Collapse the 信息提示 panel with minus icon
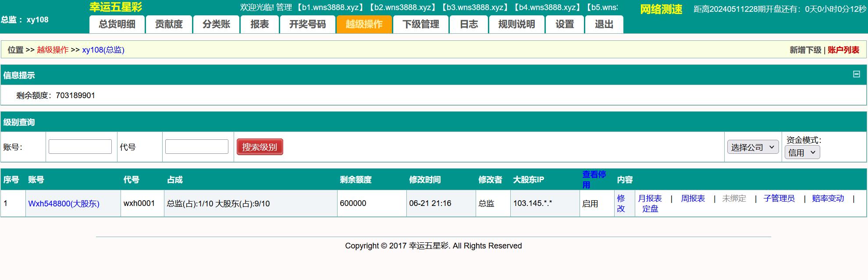This screenshot has height=280, width=868. tap(856, 74)
